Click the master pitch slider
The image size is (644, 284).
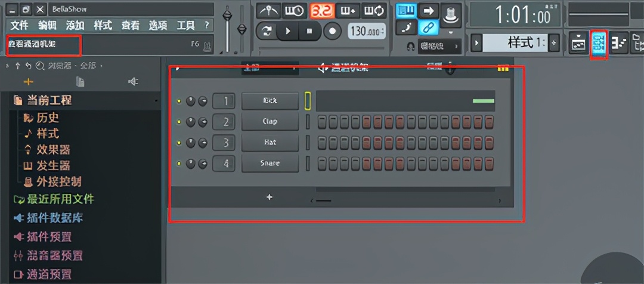(242, 29)
